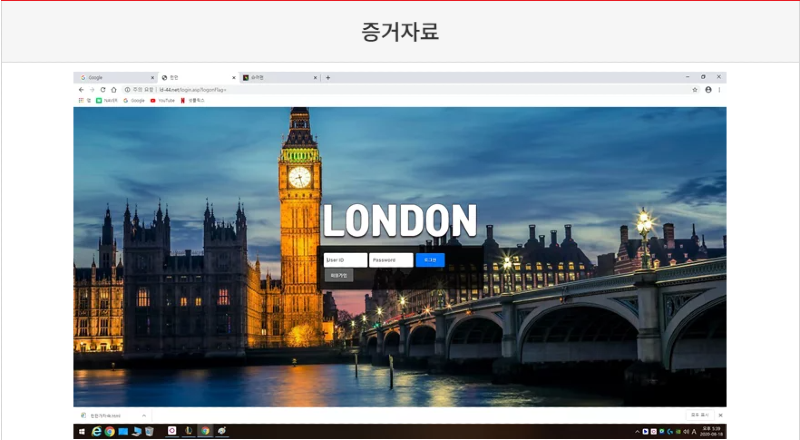The image size is (800, 440).
Task: Open a new browser tab
Action: click(x=328, y=77)
